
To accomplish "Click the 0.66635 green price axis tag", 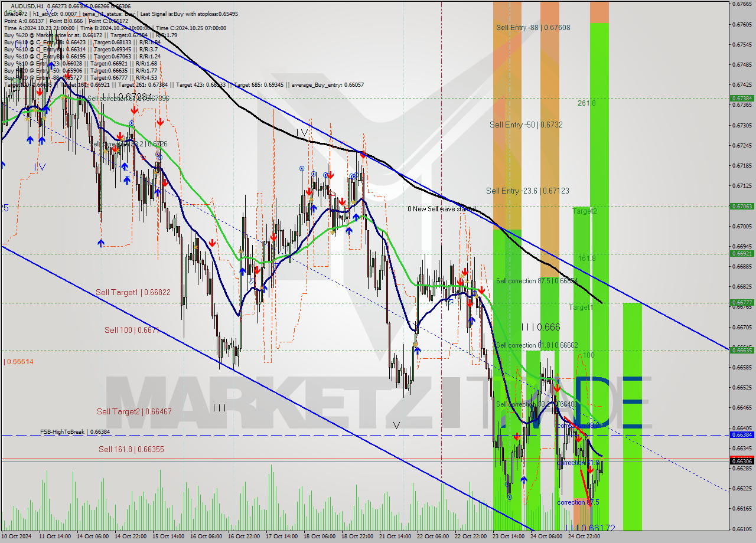I will [x=742, y=350].
